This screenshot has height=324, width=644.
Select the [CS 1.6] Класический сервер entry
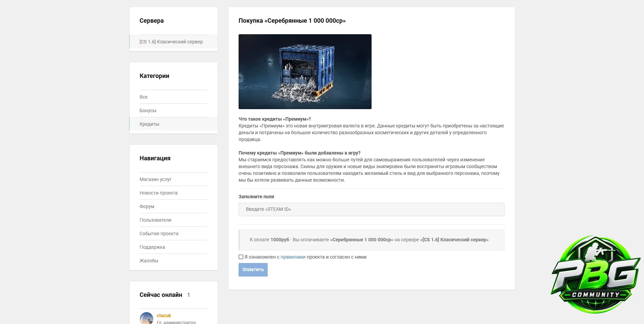point(174,42)
